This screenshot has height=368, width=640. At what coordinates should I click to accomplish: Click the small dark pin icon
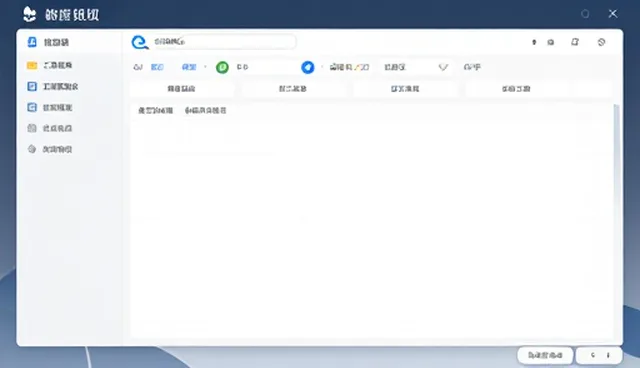pos(534,42)
